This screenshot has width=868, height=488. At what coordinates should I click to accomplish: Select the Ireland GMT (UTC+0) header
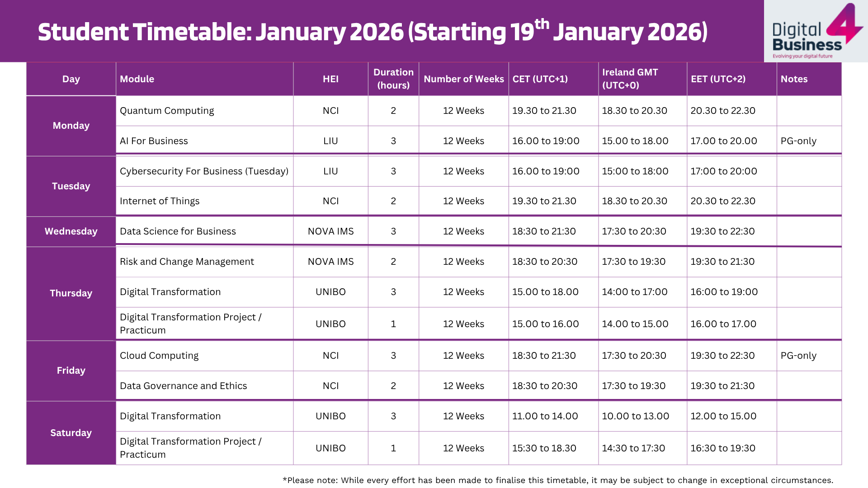630,79
